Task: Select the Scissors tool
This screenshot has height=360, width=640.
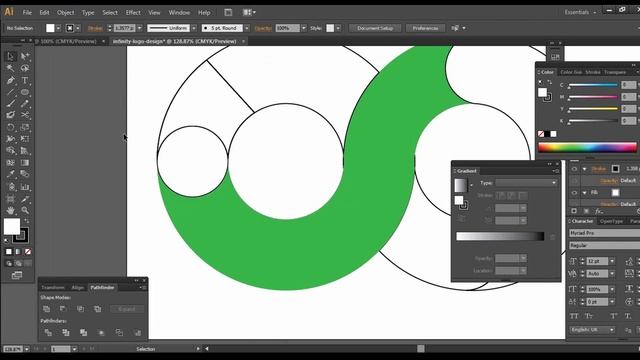Action: pyautogui.click(x=25, y=115)
